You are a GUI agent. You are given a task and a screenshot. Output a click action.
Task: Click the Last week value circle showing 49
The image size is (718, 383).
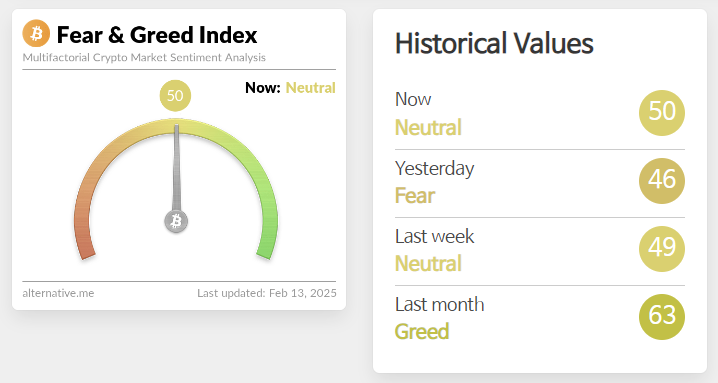click(x=662, y=249)
